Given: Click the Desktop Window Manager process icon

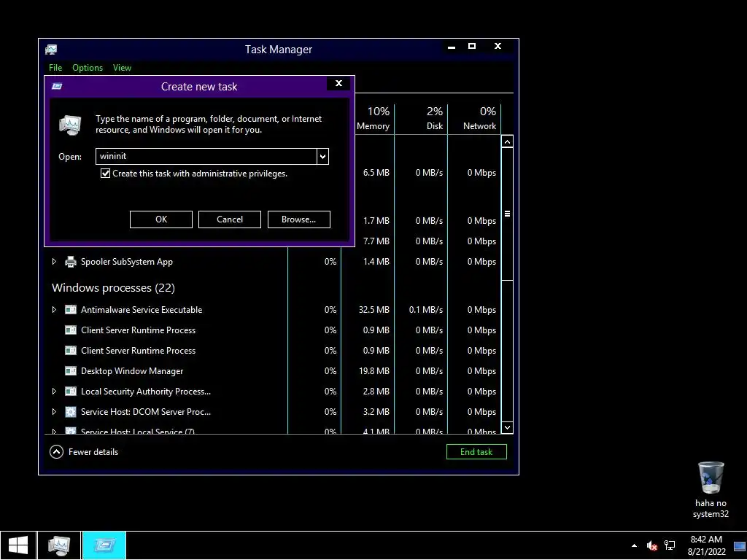Looking at the screenshot, I should 71,371.
